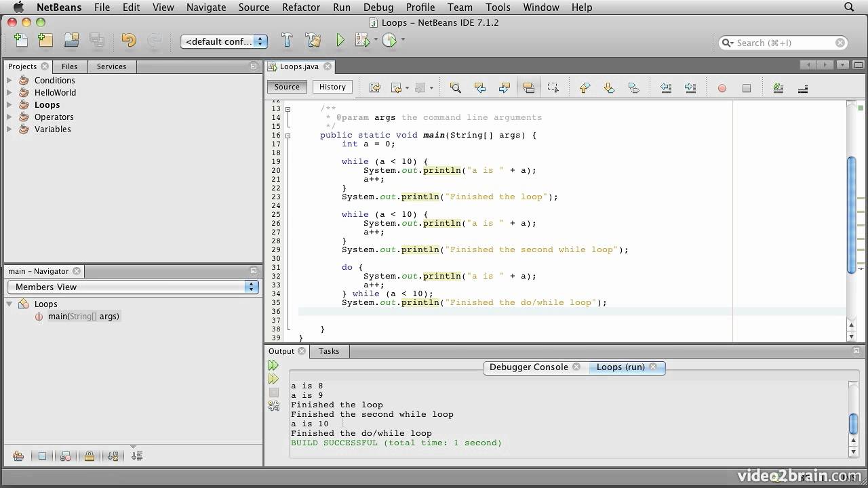Click the Build Project hammer icon
The height and width of the screenshot is (488, 868).
(x=287, y=41)
